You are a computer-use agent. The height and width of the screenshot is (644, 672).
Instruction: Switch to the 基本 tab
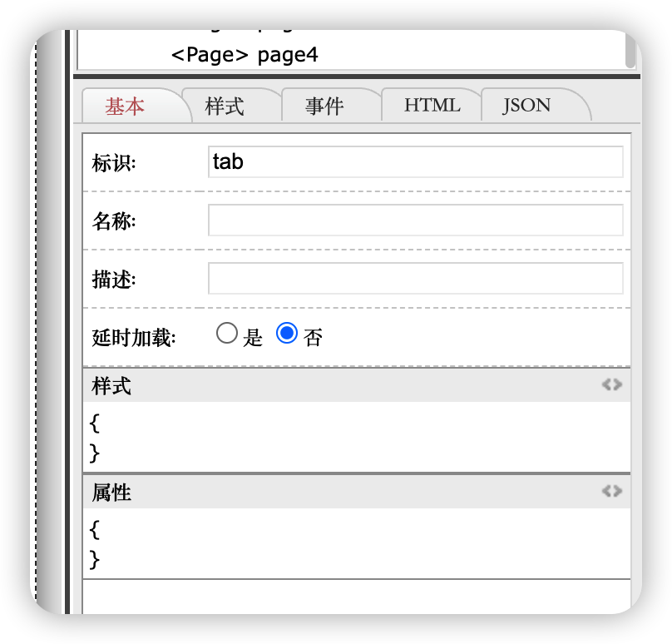(x=125, y=106)
